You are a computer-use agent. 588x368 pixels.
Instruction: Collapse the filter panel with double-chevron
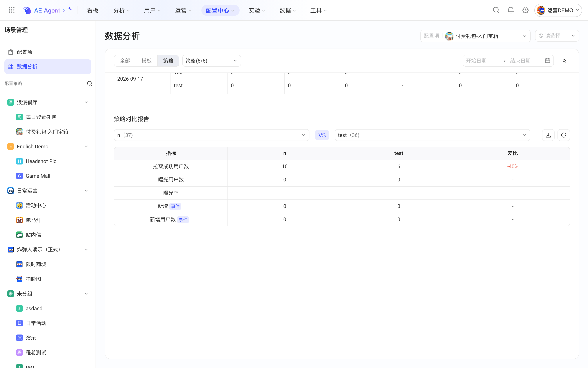(564, 61)
